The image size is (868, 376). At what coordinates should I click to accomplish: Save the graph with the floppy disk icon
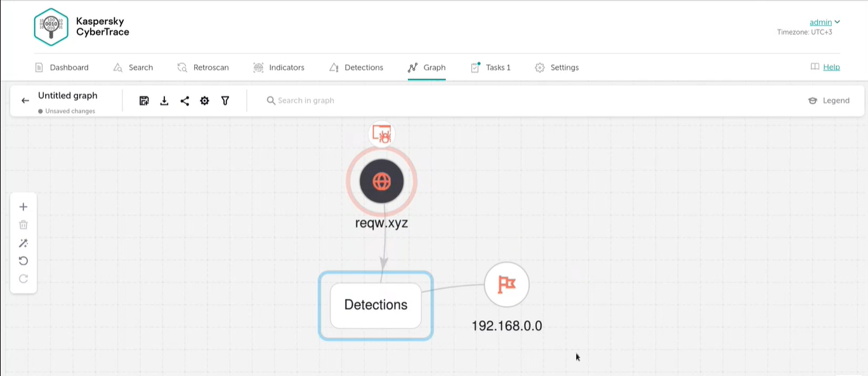click(144, 101)
